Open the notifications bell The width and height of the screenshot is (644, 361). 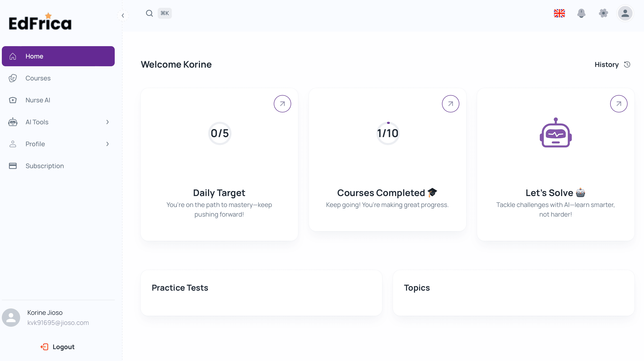click(581, 13)
